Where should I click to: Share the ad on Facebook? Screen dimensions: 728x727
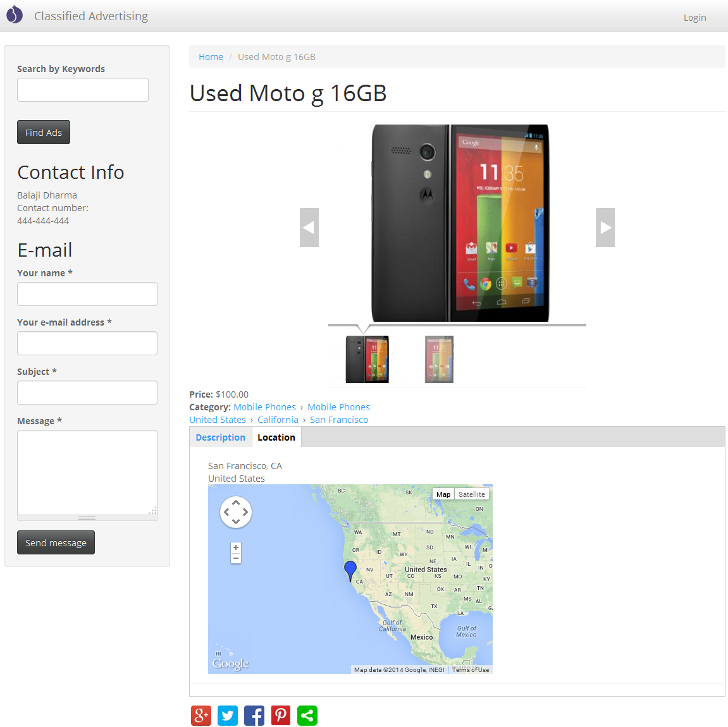(254, 716)
